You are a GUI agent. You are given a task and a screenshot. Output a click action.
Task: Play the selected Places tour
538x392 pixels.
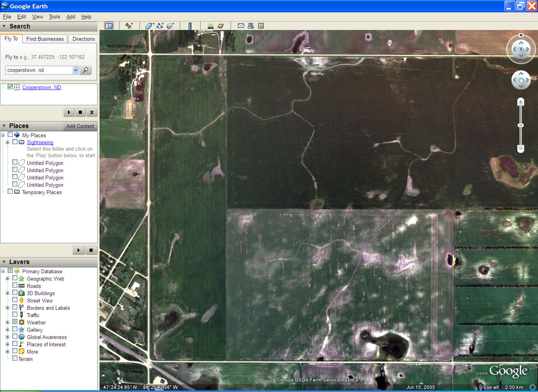(x=78, y=250)
